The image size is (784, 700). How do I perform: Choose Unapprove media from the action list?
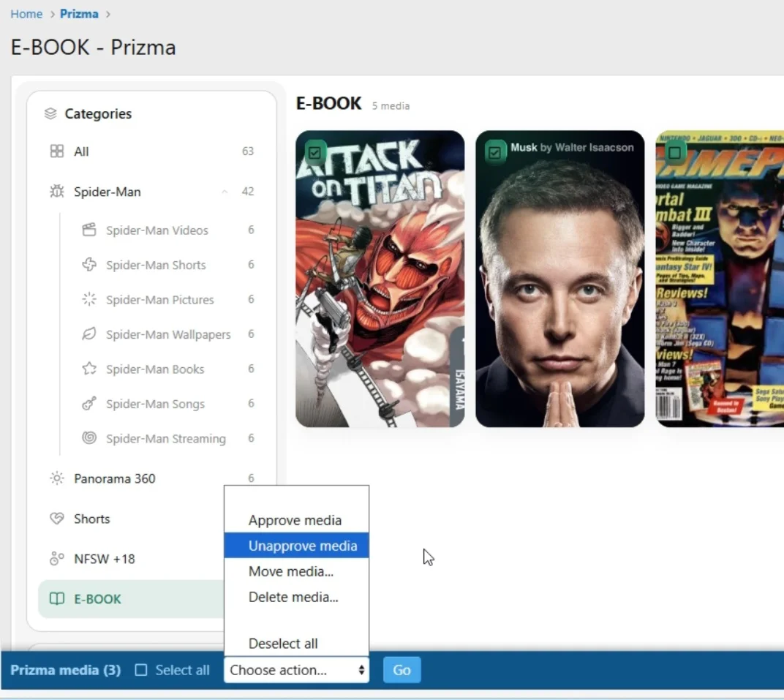point(296,546)
